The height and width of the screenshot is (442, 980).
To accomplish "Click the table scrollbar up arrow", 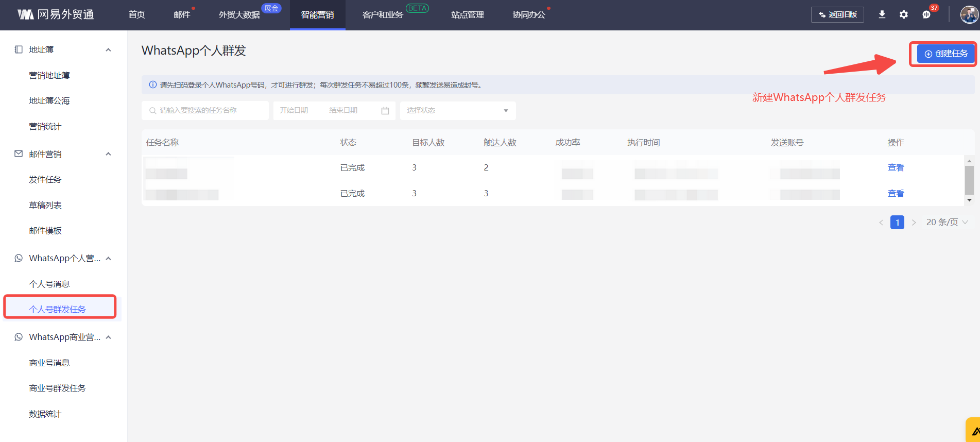I will tap(969, 161).
